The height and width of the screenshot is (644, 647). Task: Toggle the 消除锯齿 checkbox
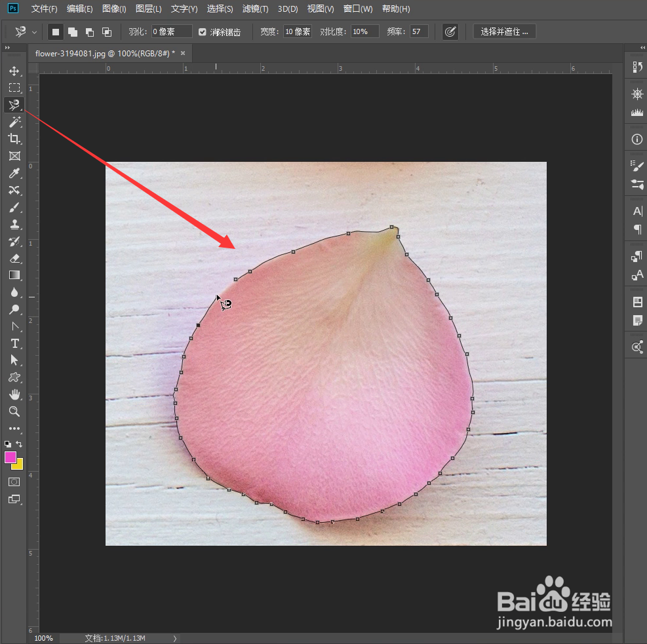click(202, 31)
